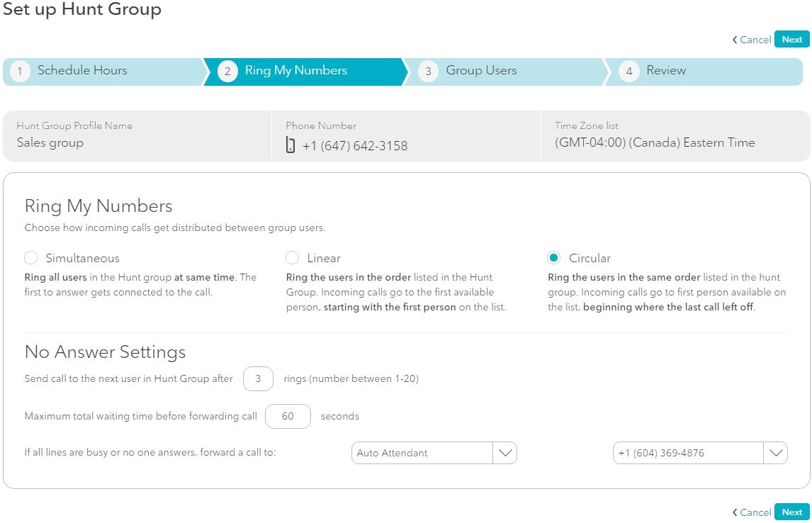Expand the Auto Attendant dropdown arrow

click(504, 453)
